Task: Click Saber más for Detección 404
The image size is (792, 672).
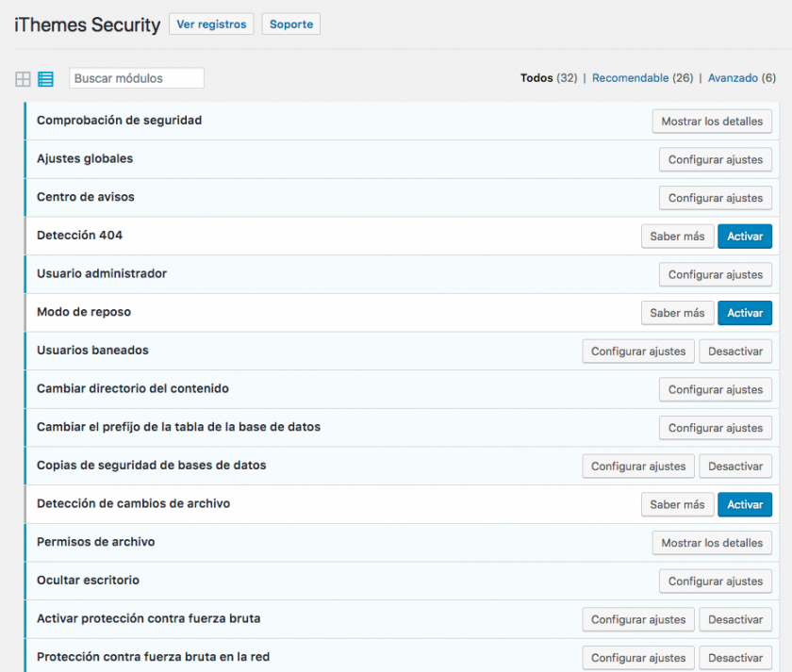Action: coord(677,237)
